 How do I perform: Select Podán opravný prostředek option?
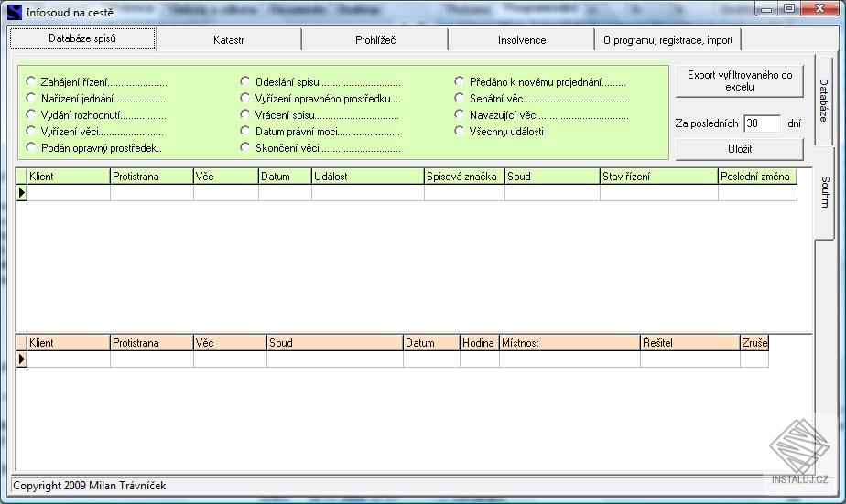pos(31,147)
